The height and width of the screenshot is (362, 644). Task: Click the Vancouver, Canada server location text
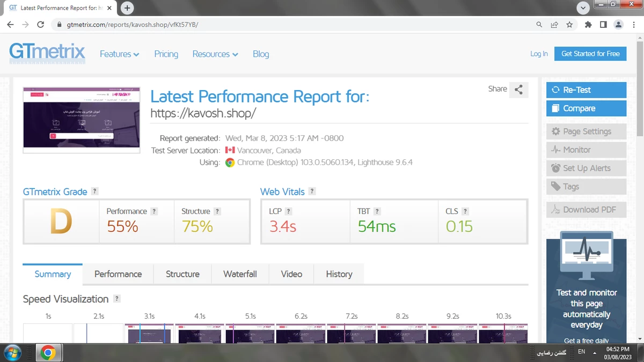[x=269, y=151]
